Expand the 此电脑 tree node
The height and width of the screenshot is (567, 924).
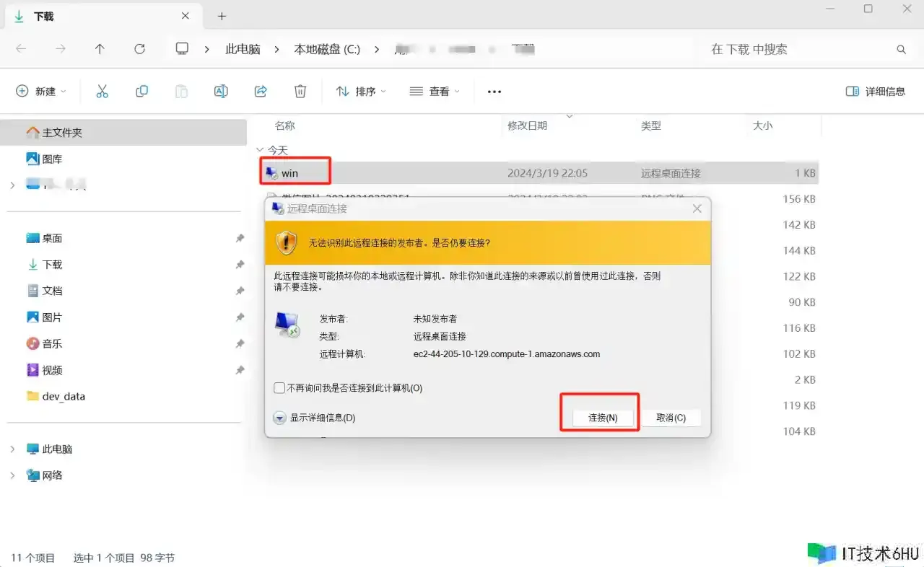[x=12, y=449]
